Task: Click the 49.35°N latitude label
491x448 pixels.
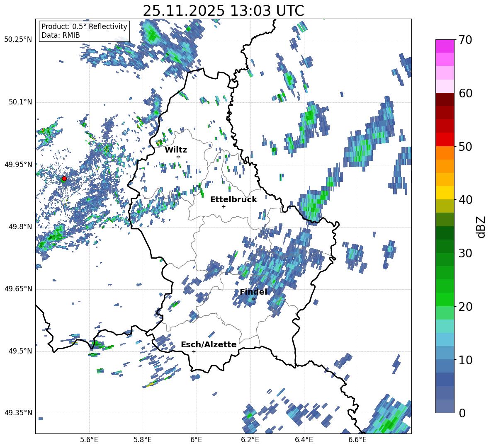Action: click(x=18, y=413)
